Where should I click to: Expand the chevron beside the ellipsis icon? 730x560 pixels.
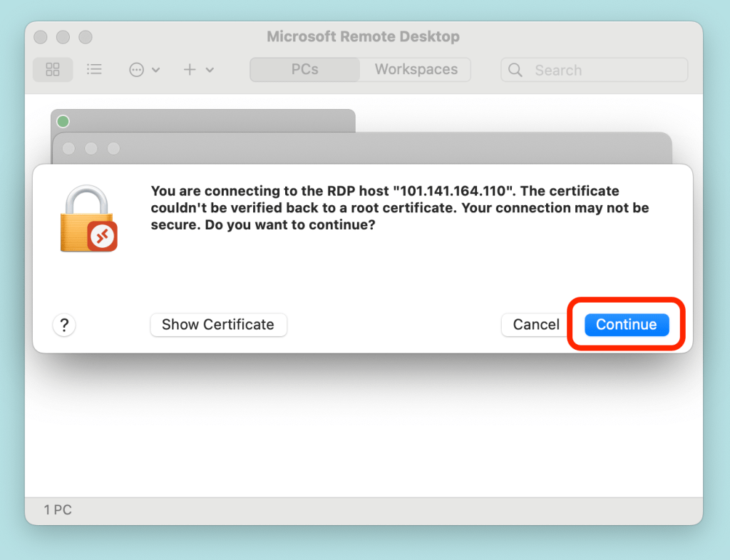pyautogui.click(x=156, y=70)
